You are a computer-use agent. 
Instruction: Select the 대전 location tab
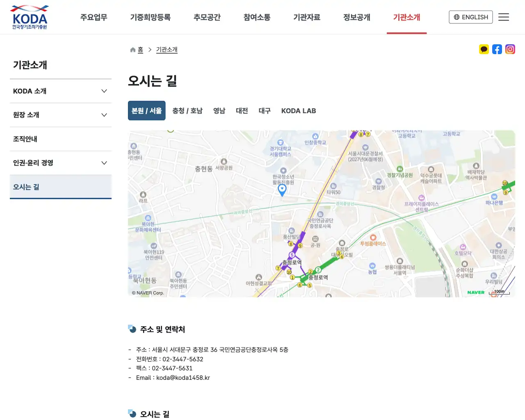242,111
